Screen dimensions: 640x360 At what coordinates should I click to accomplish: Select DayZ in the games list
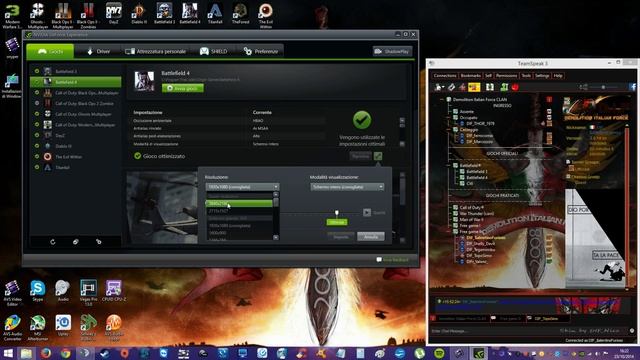point(76,136)
